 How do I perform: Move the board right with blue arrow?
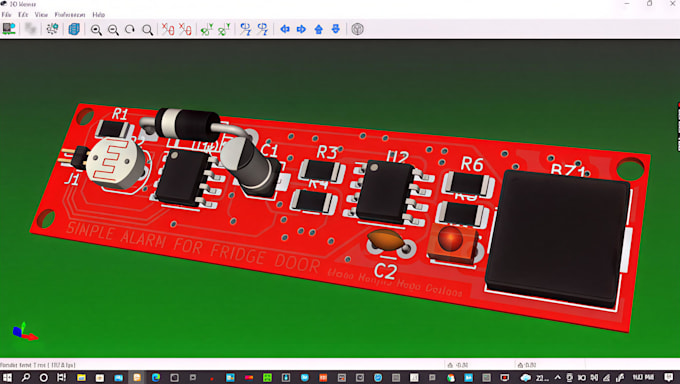click(x=301, y=29)
